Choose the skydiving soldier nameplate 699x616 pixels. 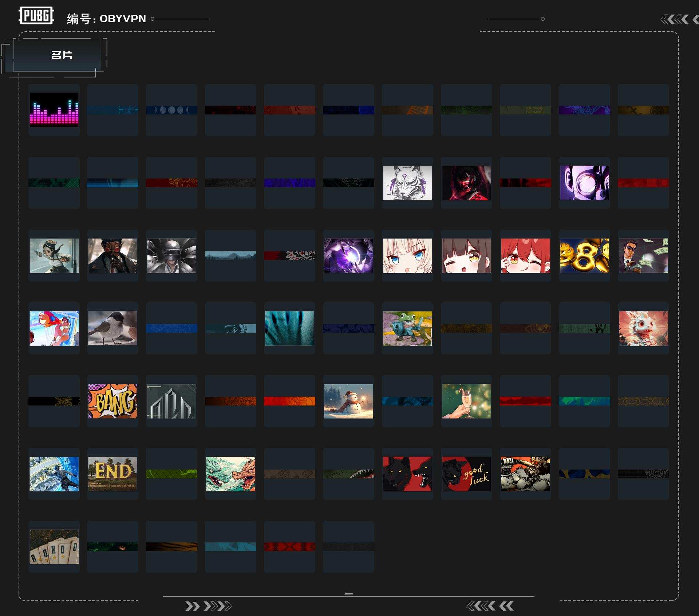(x=54, y=474)
